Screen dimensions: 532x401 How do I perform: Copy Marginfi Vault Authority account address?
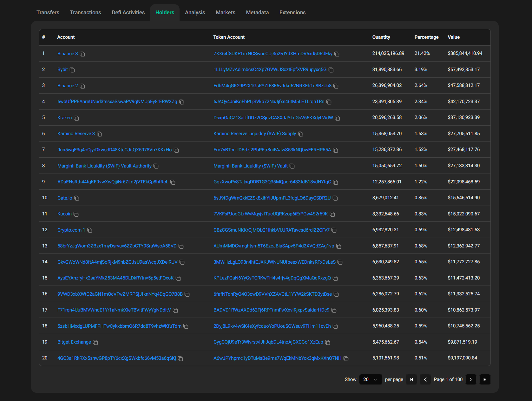tap(156, 166)
